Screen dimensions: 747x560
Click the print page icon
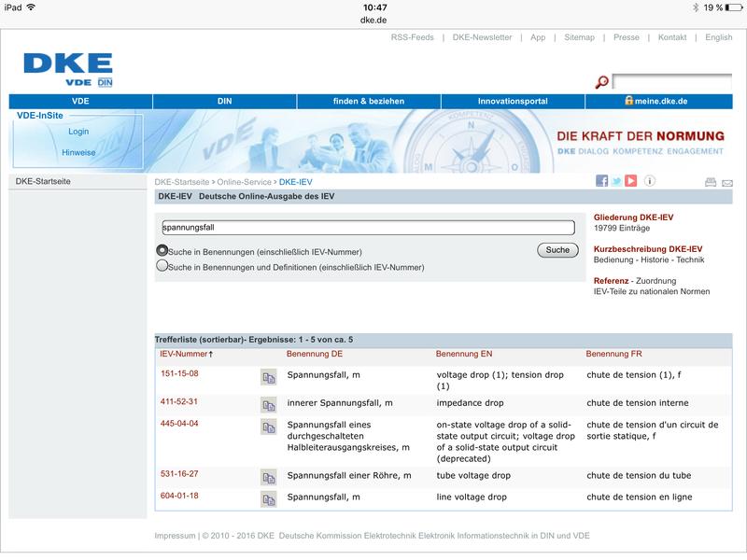point(711,182)
